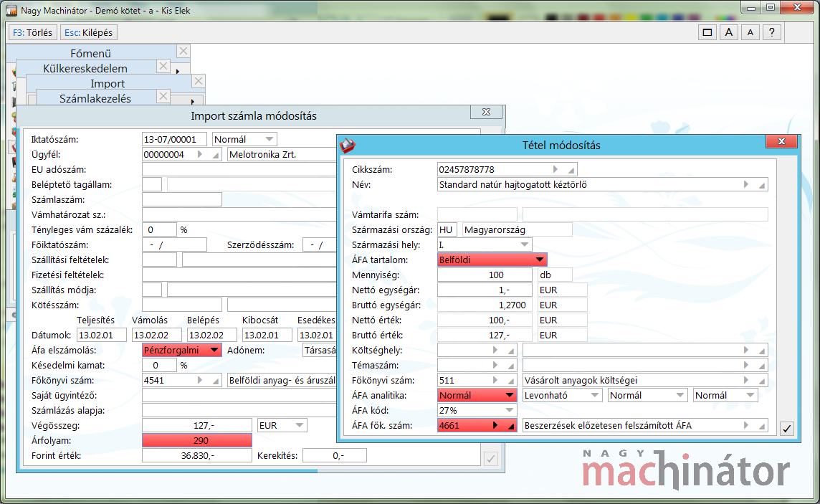This screenshot has height=504, width=820.
Task: Select the Főmenü tab header
Action: [91, 53]
